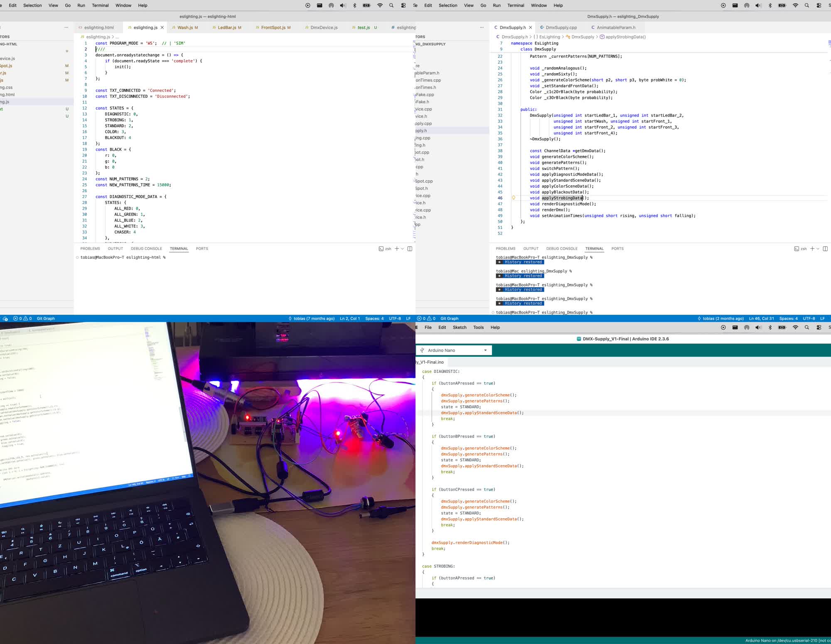Close the DmxSupply.h editor tab
Image resolution: width=831 pixels, height=644 pixels.
point(530,28)
